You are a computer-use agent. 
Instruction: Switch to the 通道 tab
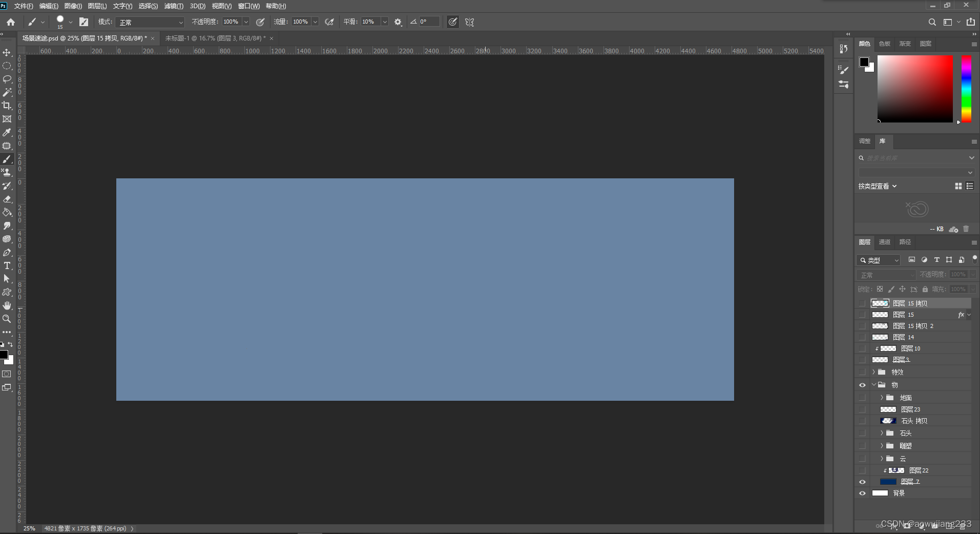point(885,242)
